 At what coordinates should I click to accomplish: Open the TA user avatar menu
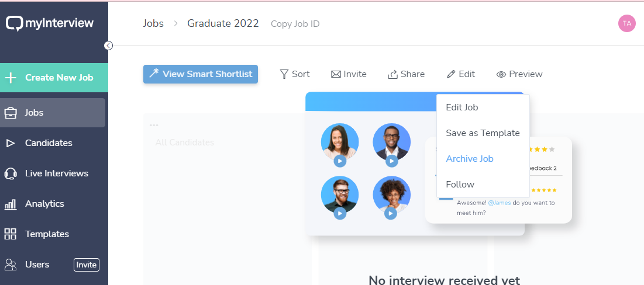pos(627,23)
